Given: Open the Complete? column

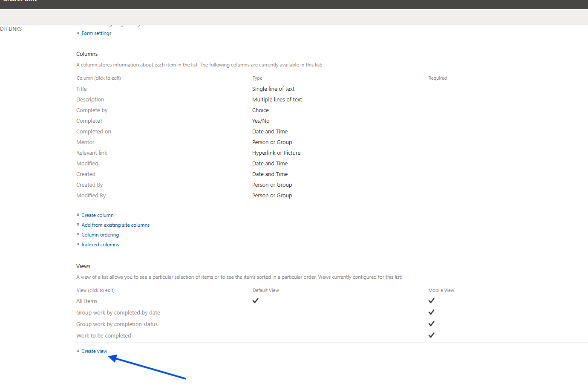Looking at the screenshot, I should (x=89, y=121).
